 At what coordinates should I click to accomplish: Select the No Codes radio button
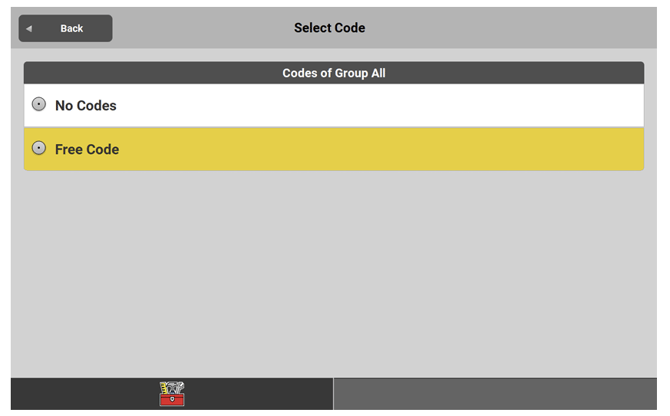(x=39, y=104)
